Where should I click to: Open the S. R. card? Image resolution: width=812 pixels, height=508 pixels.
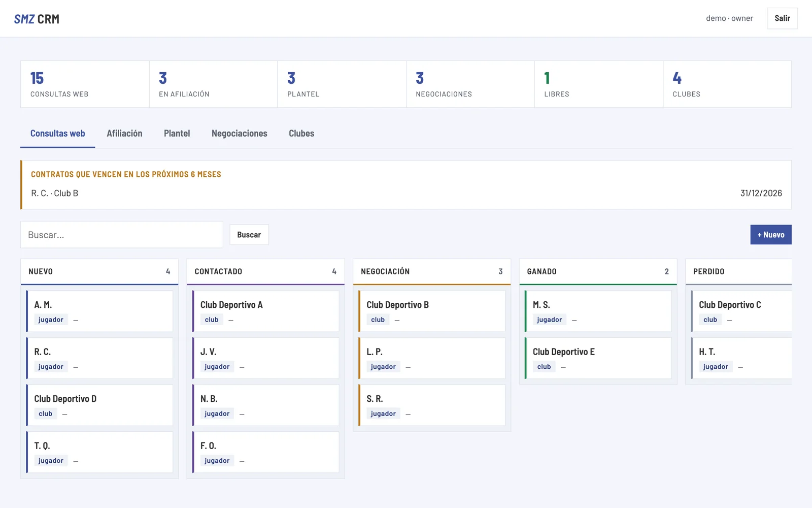tap(432, 405)
